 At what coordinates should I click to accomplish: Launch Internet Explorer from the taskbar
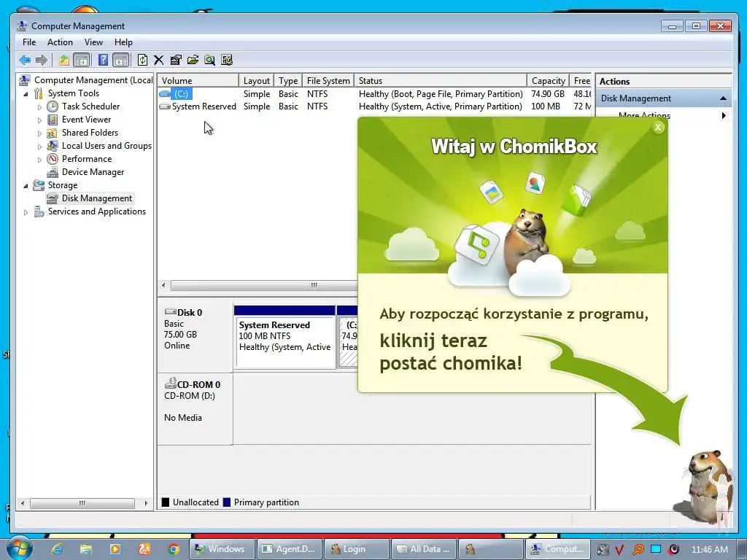57,549
